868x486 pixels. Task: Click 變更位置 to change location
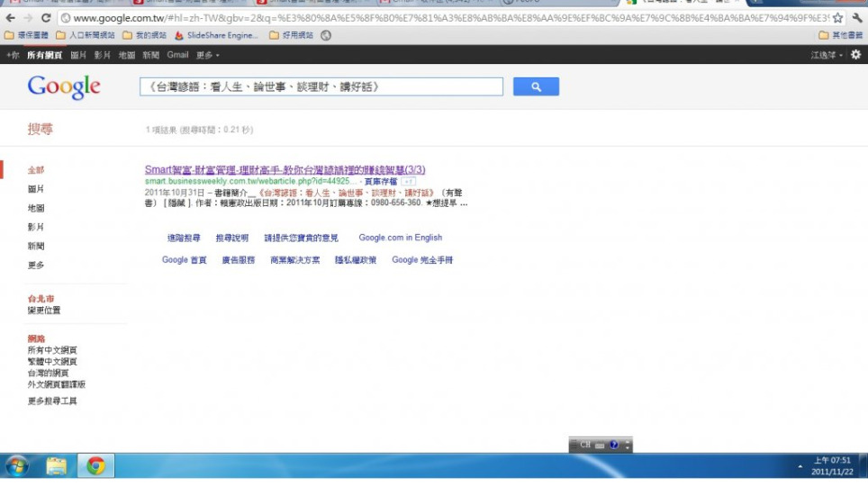44,310
